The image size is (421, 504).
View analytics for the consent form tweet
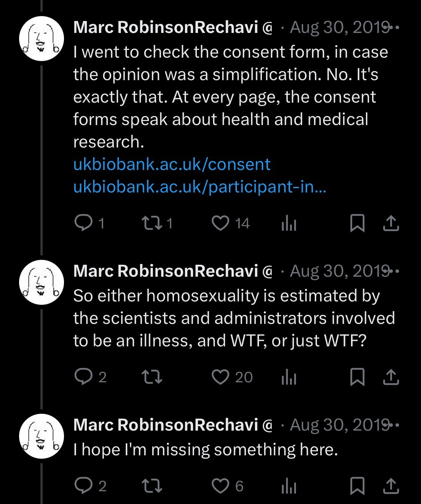[x=289, y=224]
